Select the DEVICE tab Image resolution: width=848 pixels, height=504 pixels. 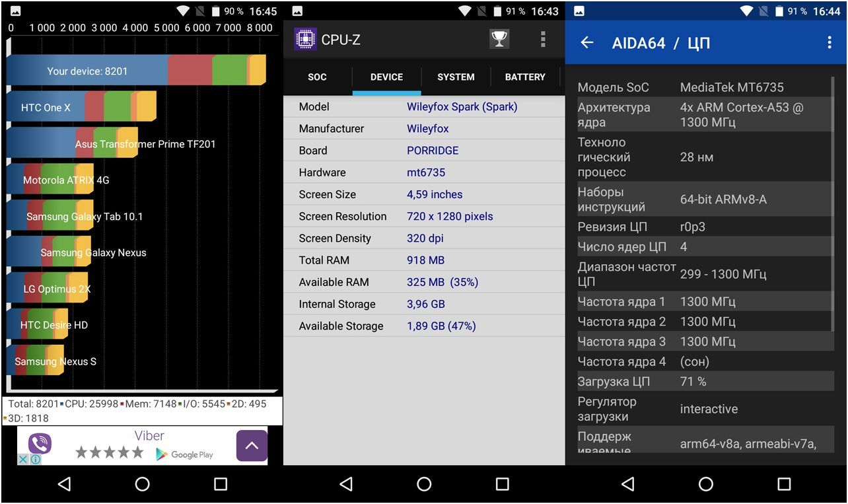click(386, 77)
